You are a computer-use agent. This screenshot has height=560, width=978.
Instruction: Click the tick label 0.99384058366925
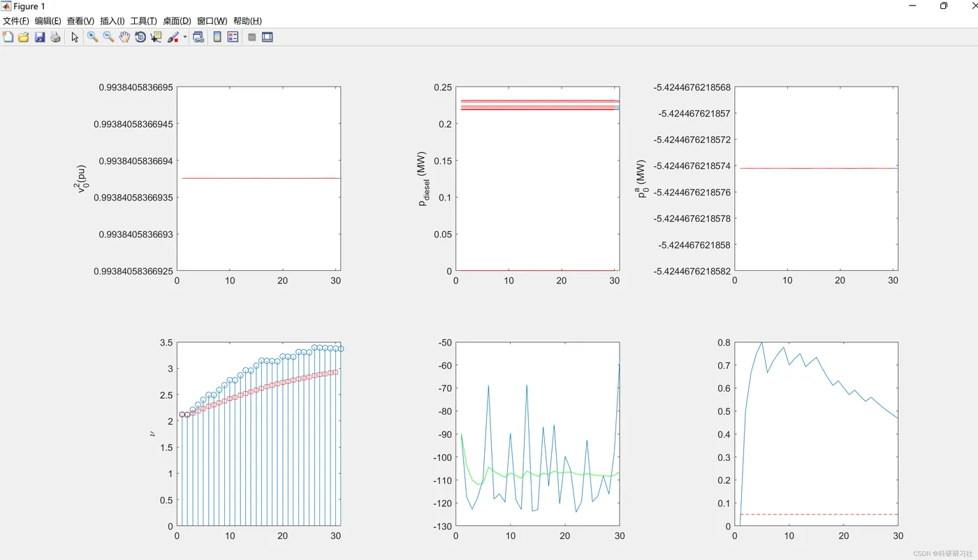tap(133, 271)
